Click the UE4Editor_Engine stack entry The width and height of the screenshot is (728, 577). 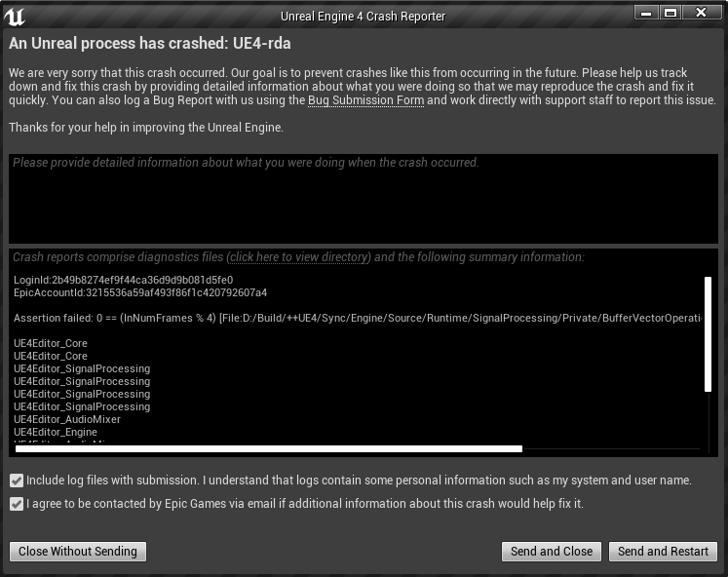point(56,433)
